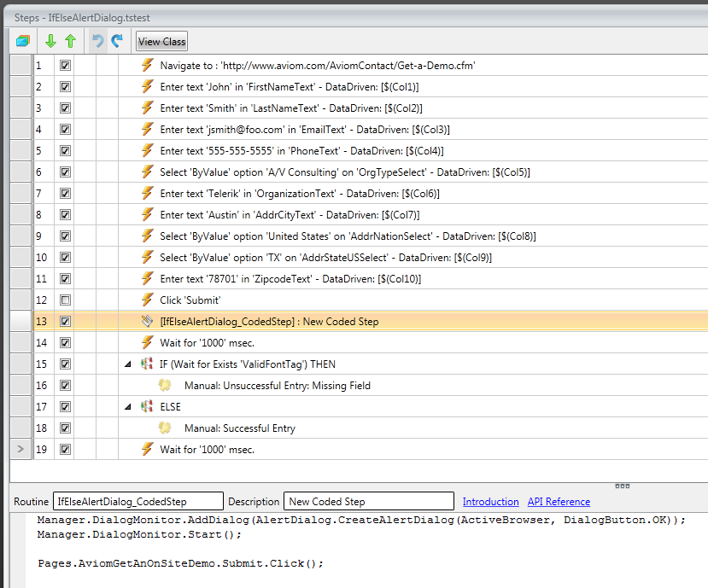Enable the checkbox for step 12 Click 'Submit'

[65, 300]
